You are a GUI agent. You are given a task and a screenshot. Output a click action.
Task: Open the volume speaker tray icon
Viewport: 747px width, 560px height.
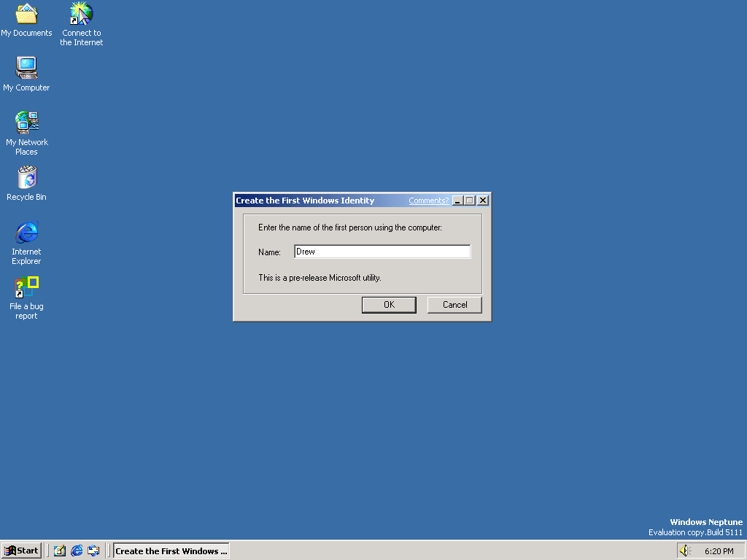(x=685, y=551)
